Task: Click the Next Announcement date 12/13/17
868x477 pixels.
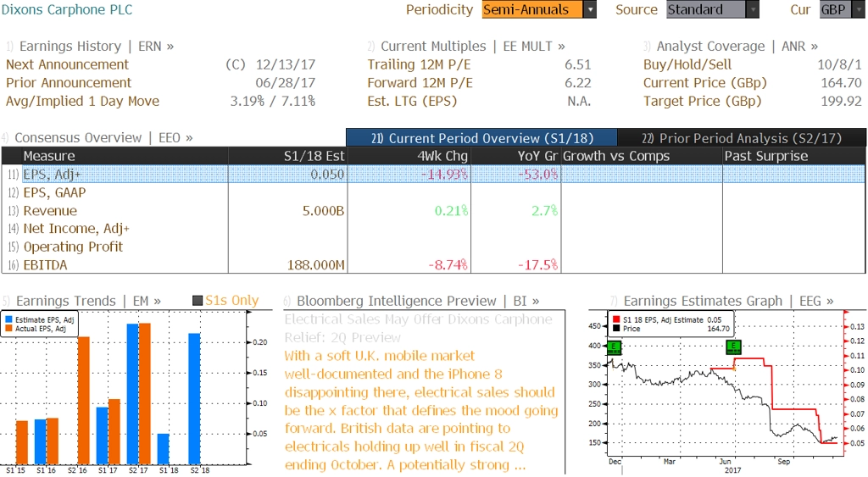Action: click(x=285, y=64)
